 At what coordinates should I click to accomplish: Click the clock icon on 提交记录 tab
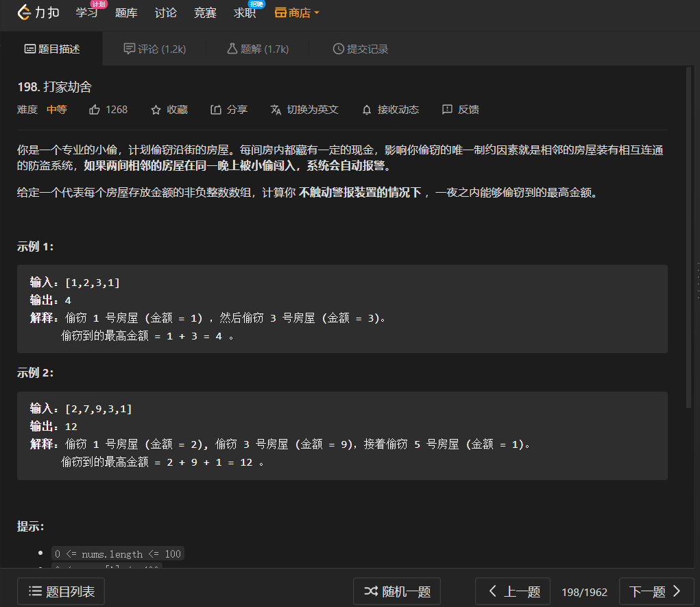point(339,49)
